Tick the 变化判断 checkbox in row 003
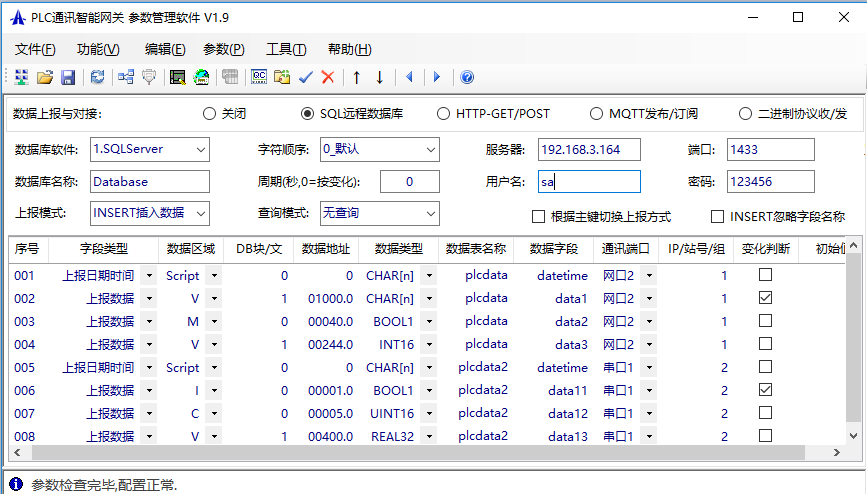 click(x=765, y=321)
